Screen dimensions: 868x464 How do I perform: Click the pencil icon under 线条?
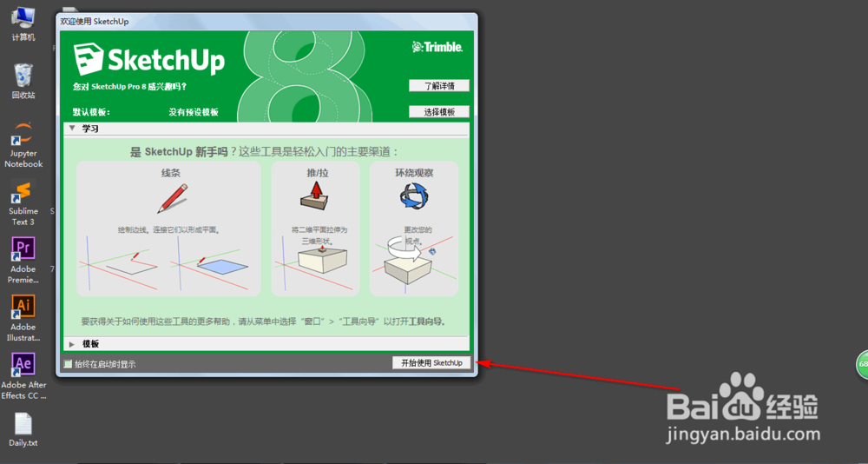pyautogui.click(x=172, y=198)
